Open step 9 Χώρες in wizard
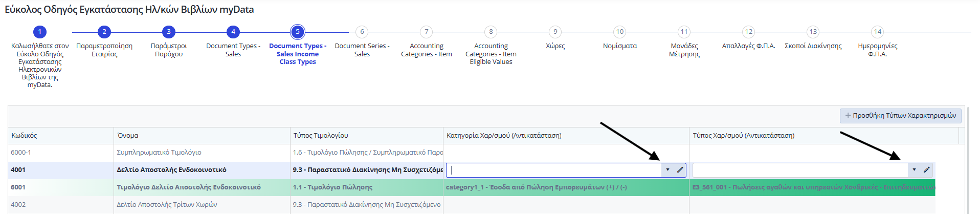980x214 pixels. (555, 32)
